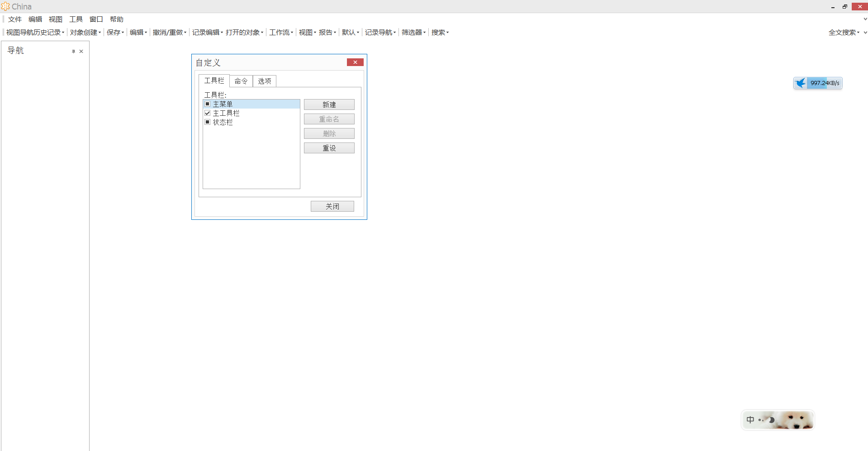Toggle the 主菜单 checkbox
868x451 pixels.
coord(208,104)
